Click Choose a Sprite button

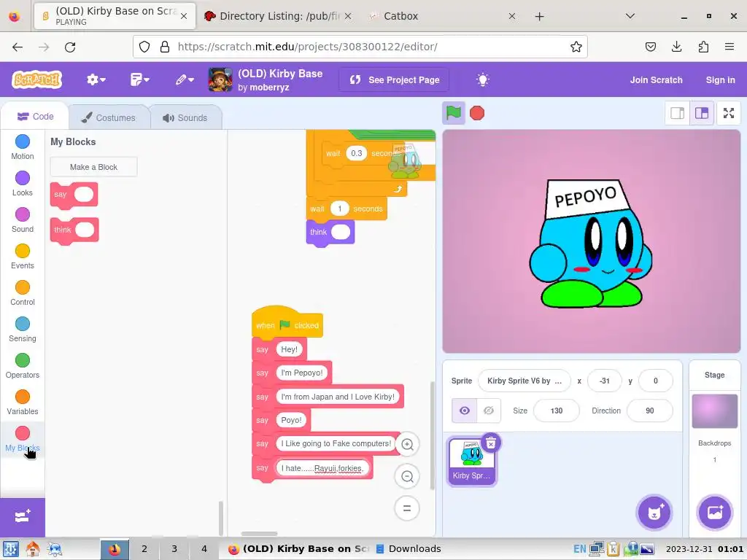654,513
